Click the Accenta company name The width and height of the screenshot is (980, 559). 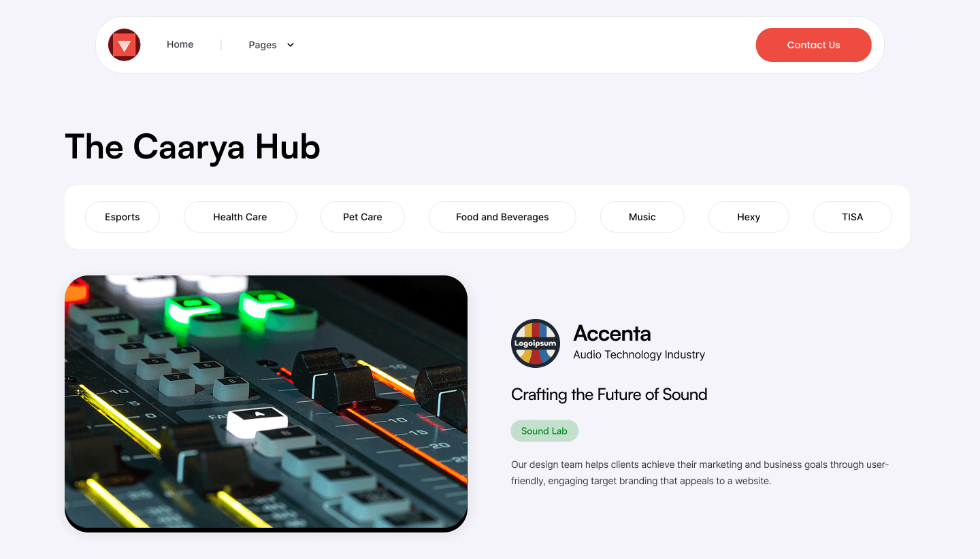click(x=612, y=333)
